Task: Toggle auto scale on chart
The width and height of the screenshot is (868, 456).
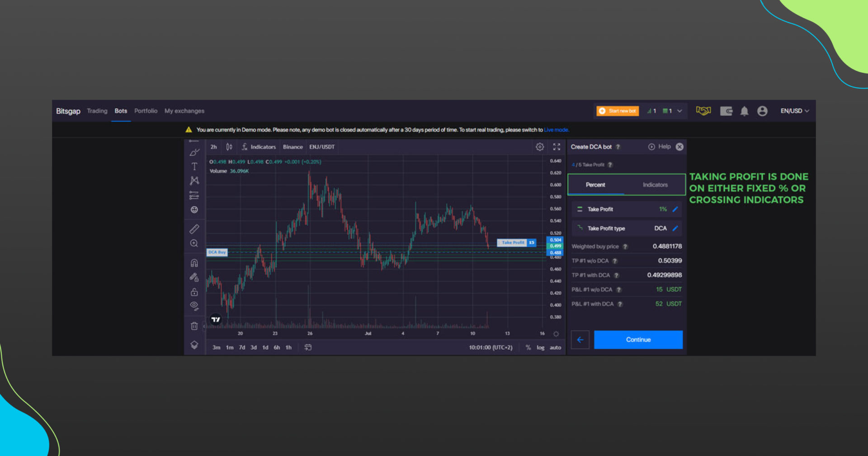Action: coord(555,347)
